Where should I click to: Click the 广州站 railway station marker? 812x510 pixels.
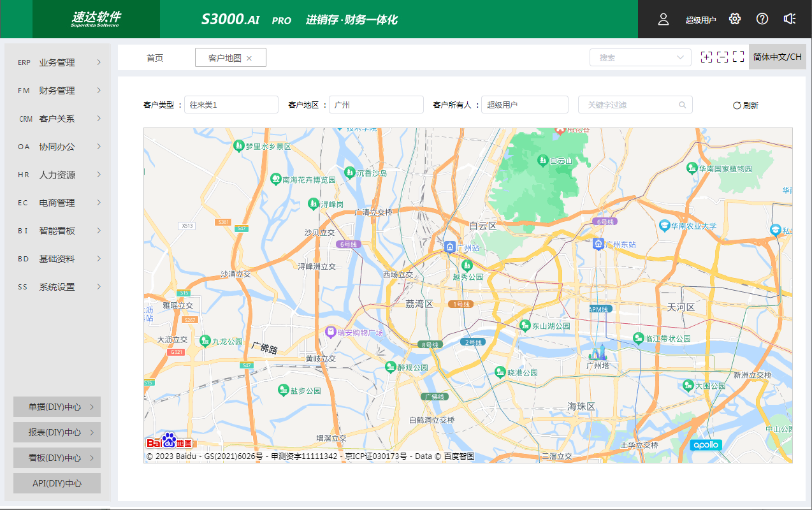tap(450, 247)
